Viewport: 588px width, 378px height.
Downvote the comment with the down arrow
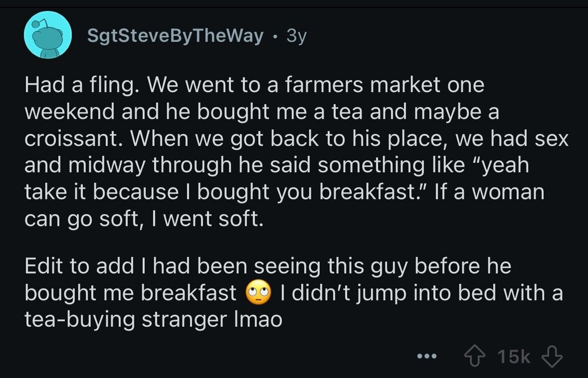551,356
